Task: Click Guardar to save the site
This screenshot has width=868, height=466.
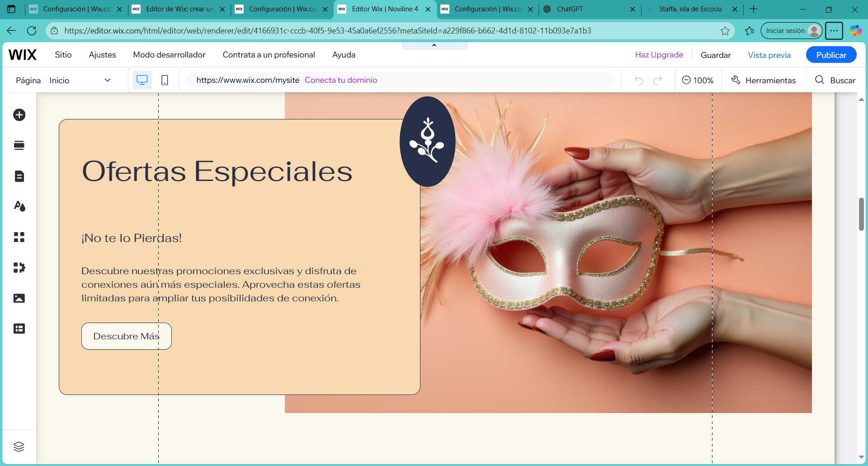Action: (716, 55)
